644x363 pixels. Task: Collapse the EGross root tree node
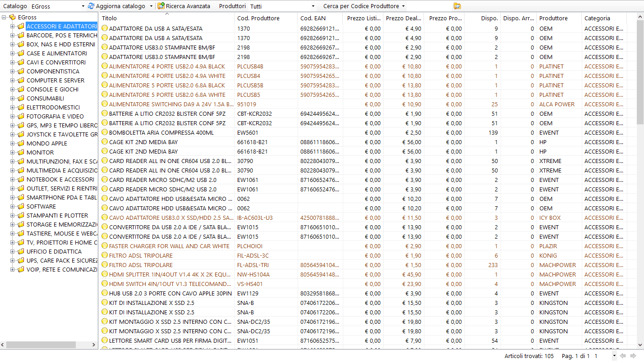[x=4, y=17]
